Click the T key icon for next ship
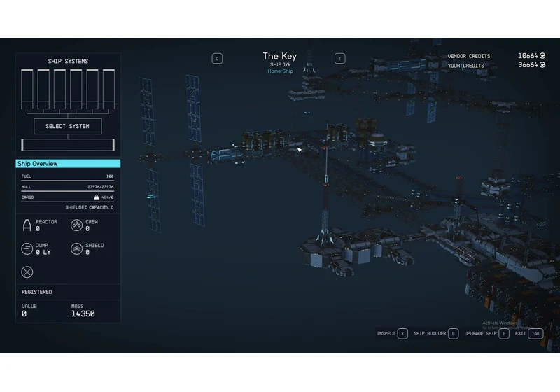560x392 pixels. pos(339,59)
